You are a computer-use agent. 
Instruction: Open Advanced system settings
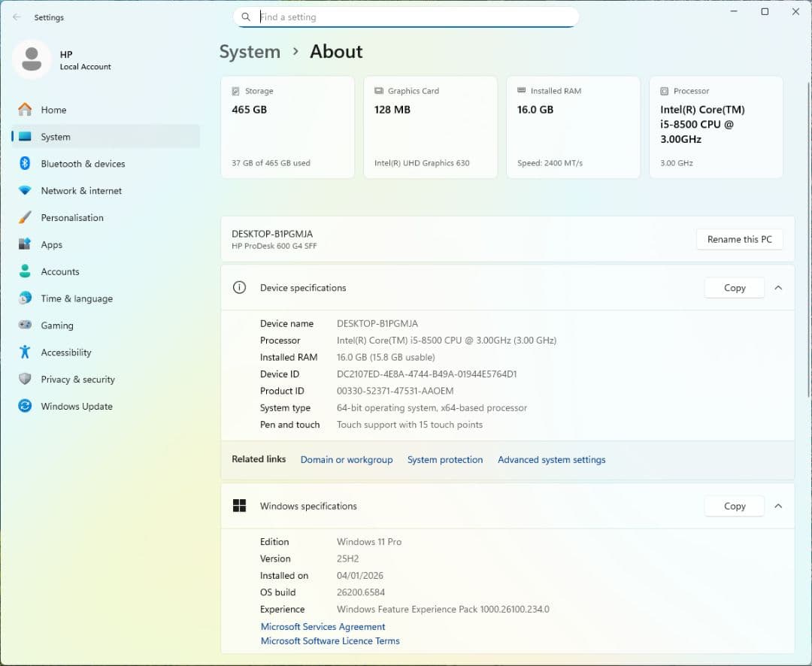(x=551, y=459)
